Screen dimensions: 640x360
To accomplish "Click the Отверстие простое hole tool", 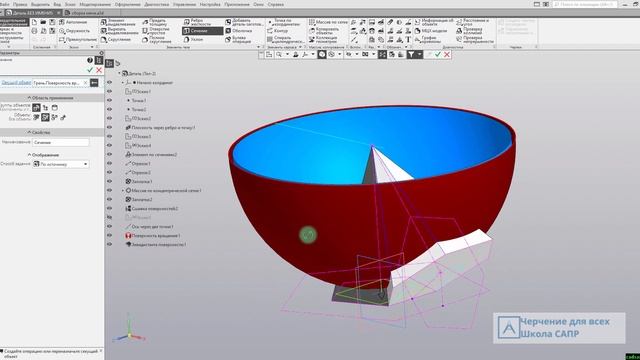I will (x=156, y=31).
